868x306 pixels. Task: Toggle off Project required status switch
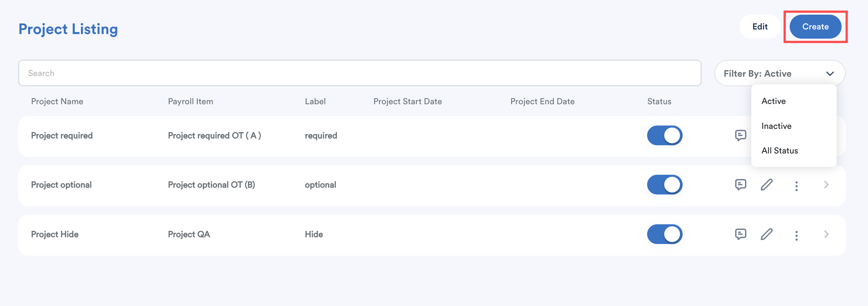click(x=665, y=135)
